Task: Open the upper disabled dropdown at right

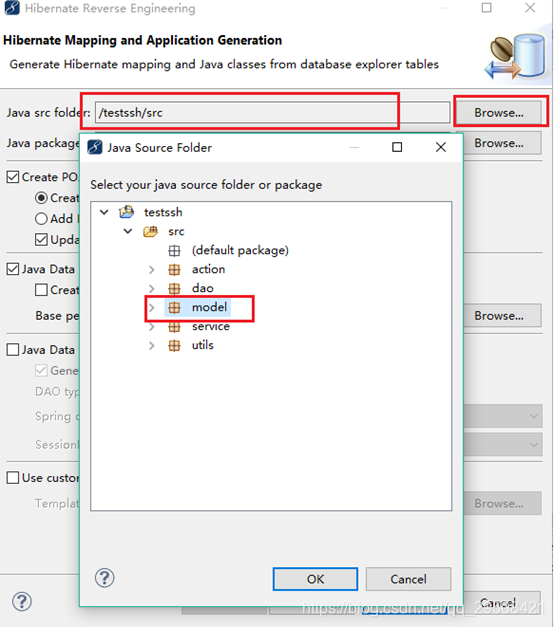Action: pyautogui.click(x=503, y=416)
